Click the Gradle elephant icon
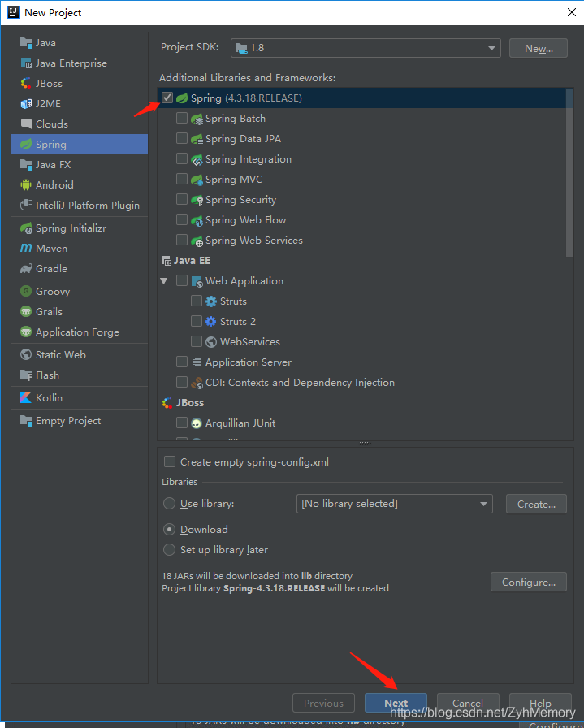This screenshot has height=728, width=584. 26,268
